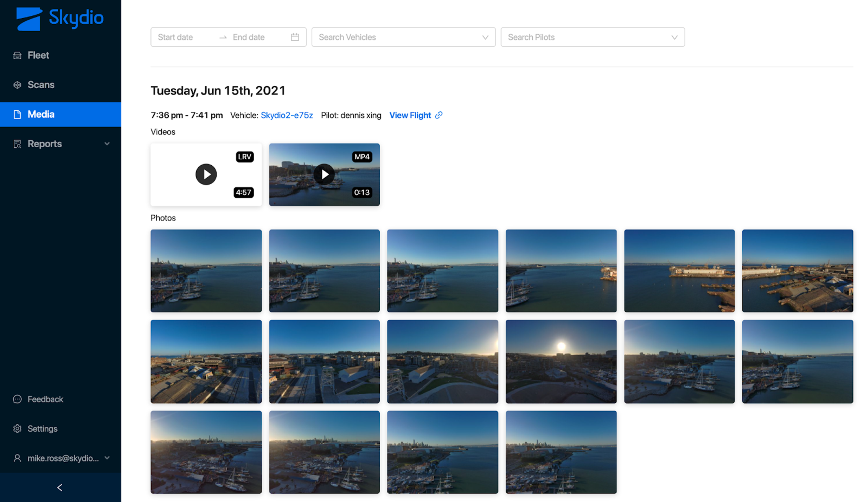
Task: Open the Feedback chat icon
Action: click(17, 399)
